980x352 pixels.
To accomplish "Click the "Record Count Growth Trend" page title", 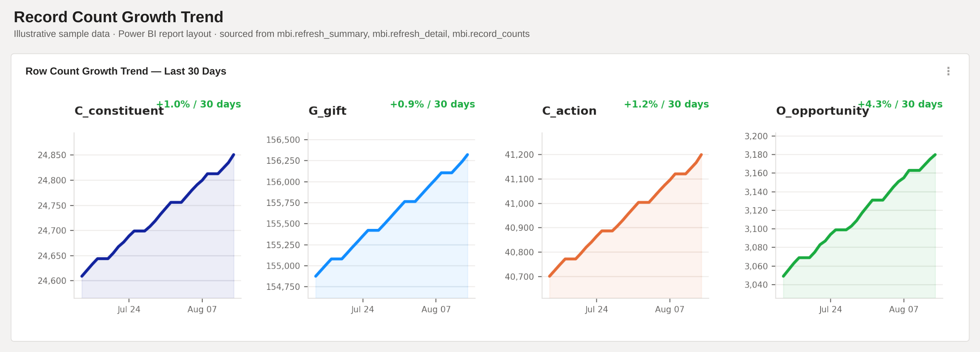I will click(x=118, y=17).
